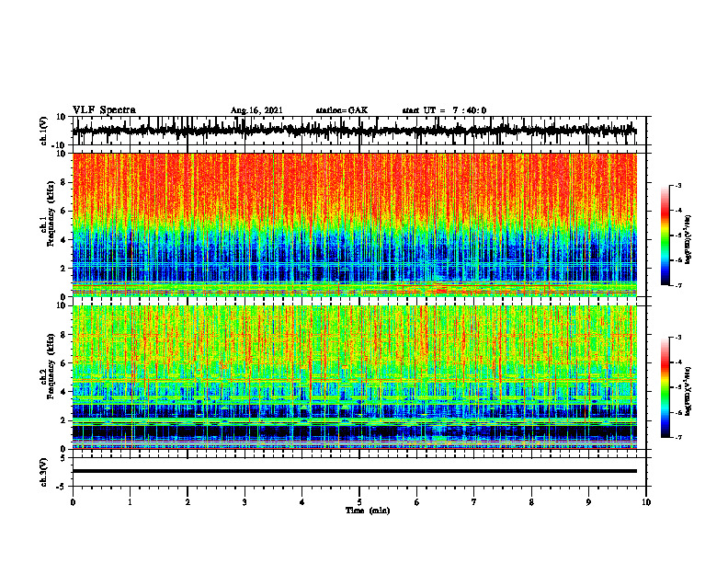Click the ch.1 voltage waveform trace
728x563 pixels.
pos(354,131)
